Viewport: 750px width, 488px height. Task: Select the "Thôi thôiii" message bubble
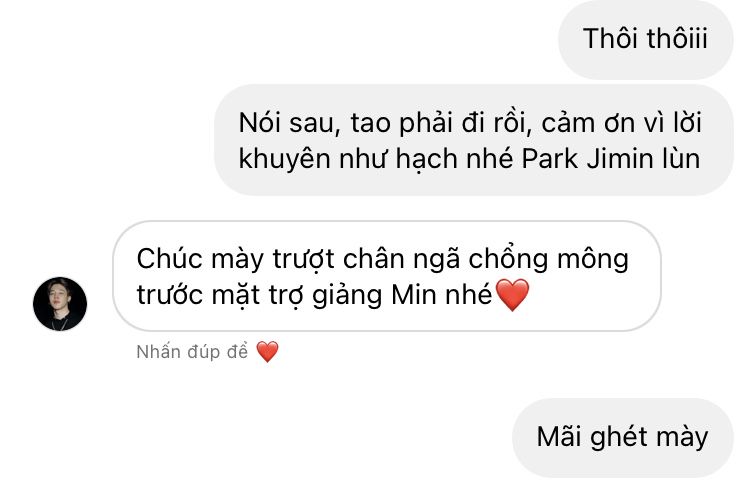(x=646, y=39)
